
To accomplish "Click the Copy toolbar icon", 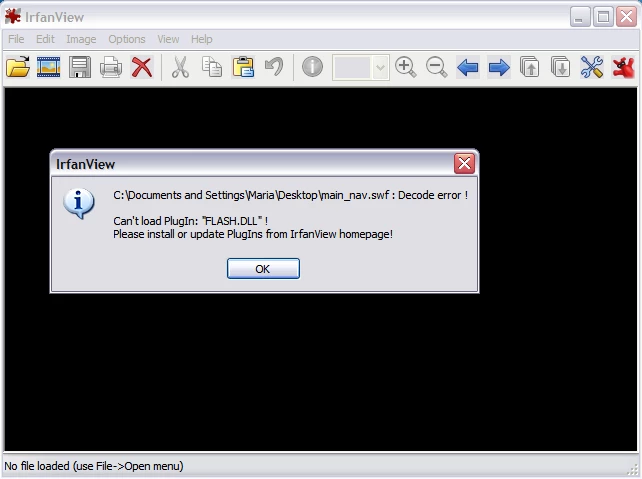I will (212, 67).
